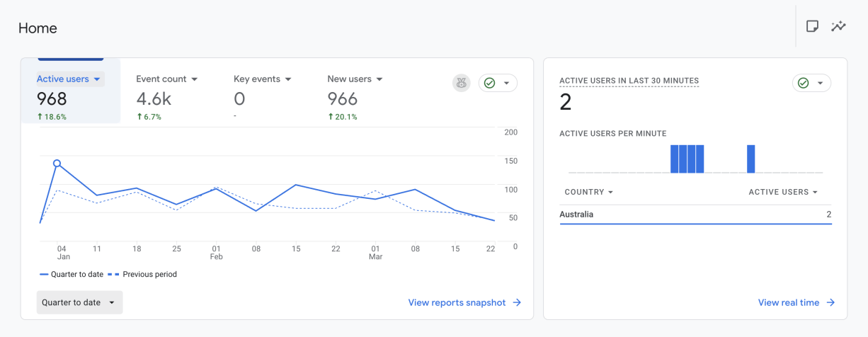The image size is (868, 337).
Task: Click the anomaly detection icon on the chart card
Action: pyautogui.click(x=462, y=83)
